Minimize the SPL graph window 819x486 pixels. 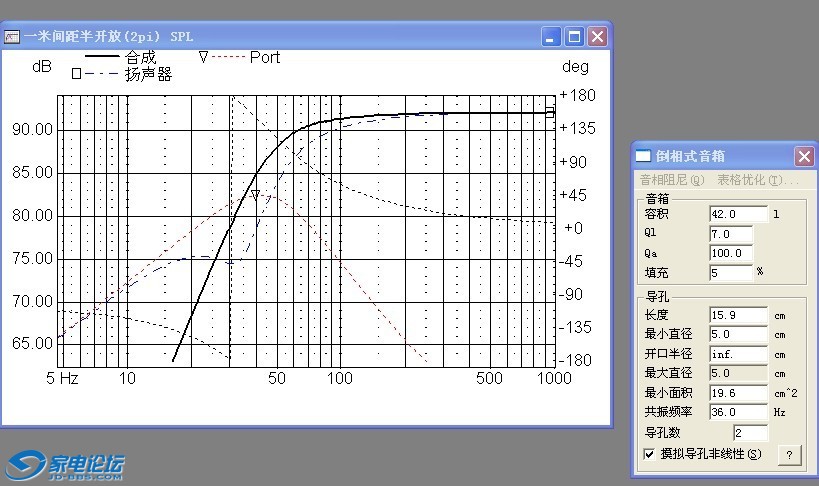pos(551,37)
